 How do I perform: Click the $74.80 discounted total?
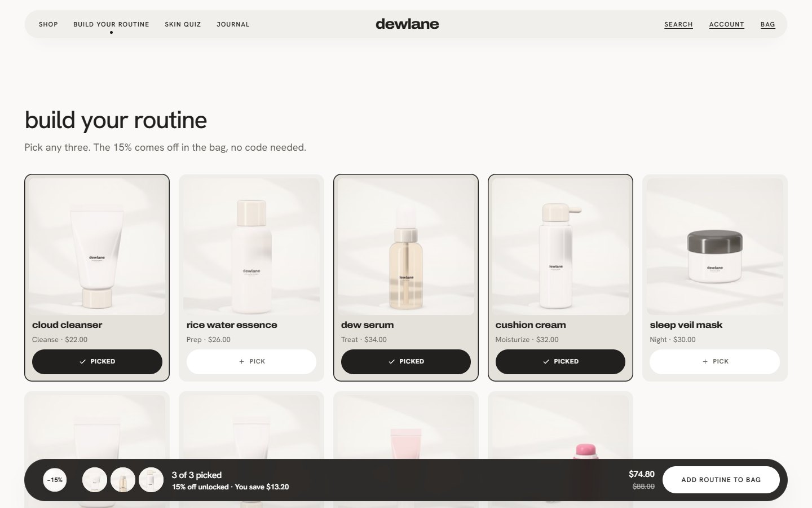pos(642,474)
